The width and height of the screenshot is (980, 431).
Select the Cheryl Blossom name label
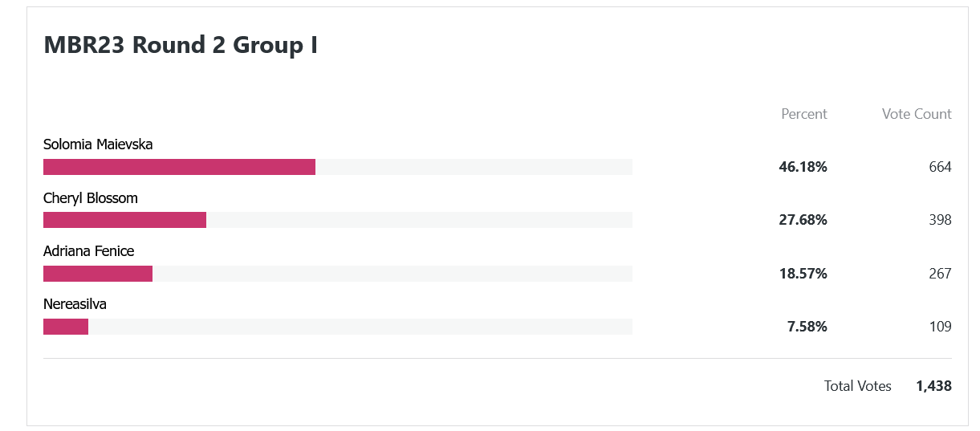pos(91,198)
